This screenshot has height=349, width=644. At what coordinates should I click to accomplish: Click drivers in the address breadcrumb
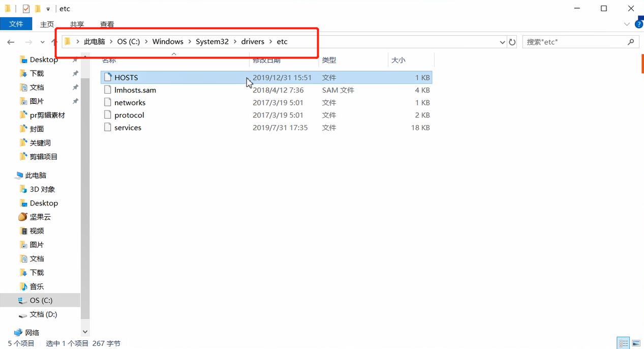tap(253, 42)
